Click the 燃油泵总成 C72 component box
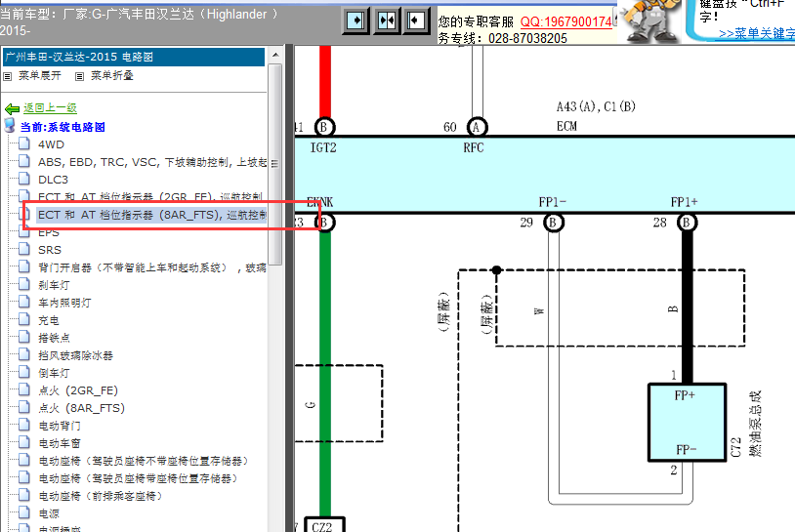795x532 pixels. coord(687,423)
